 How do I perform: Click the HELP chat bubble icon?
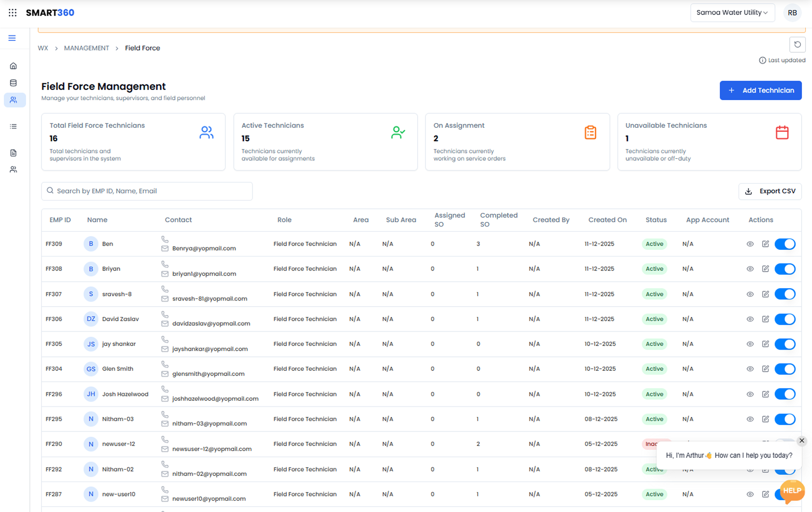pos(792,491)
